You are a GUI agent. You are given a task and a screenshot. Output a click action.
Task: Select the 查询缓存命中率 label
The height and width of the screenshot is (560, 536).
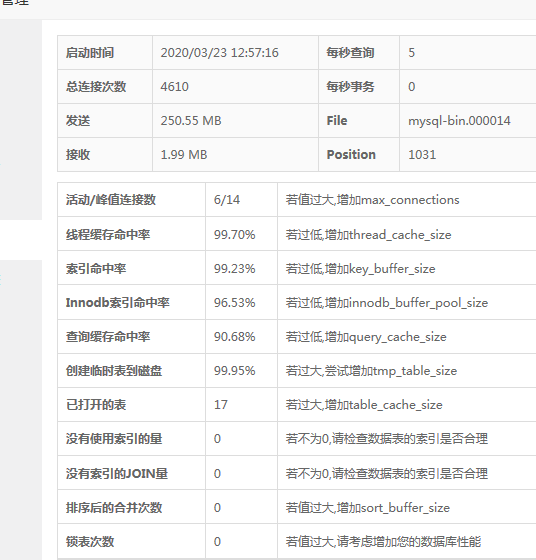[108, 337]
